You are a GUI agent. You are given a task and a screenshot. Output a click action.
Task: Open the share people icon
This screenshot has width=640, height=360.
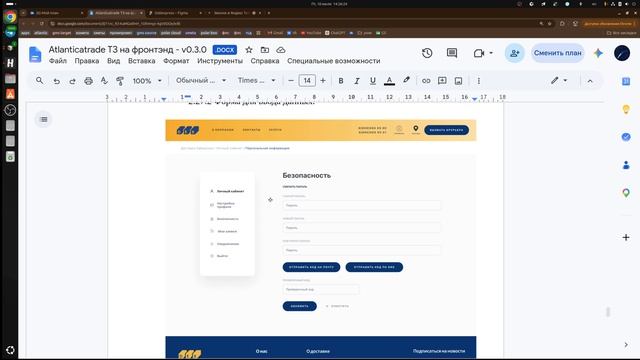pyautogui.click(x=514, y=53)
